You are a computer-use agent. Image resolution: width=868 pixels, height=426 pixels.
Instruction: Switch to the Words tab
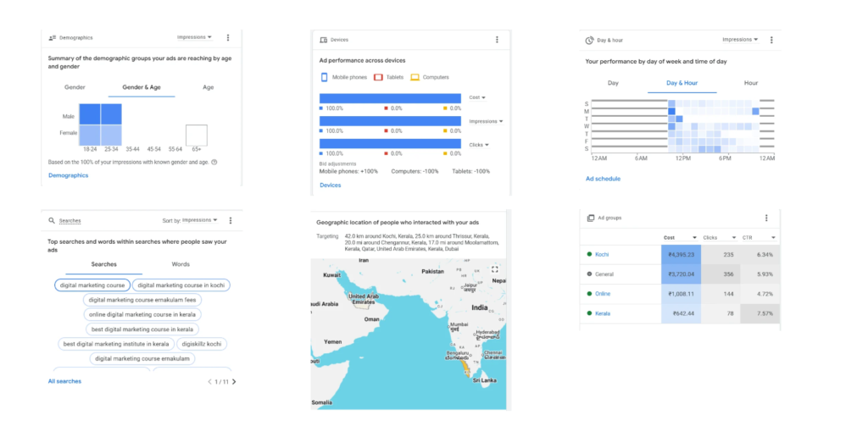[x=181, y=264]
